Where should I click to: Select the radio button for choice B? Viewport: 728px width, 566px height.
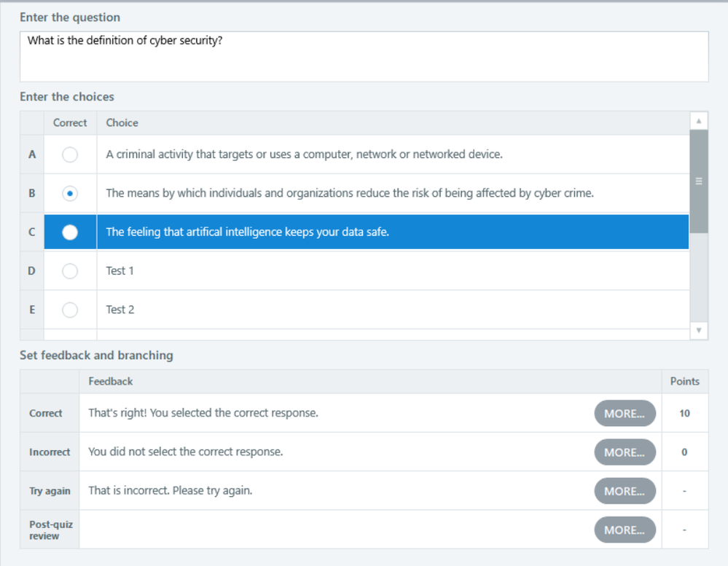tap(70, 194)
